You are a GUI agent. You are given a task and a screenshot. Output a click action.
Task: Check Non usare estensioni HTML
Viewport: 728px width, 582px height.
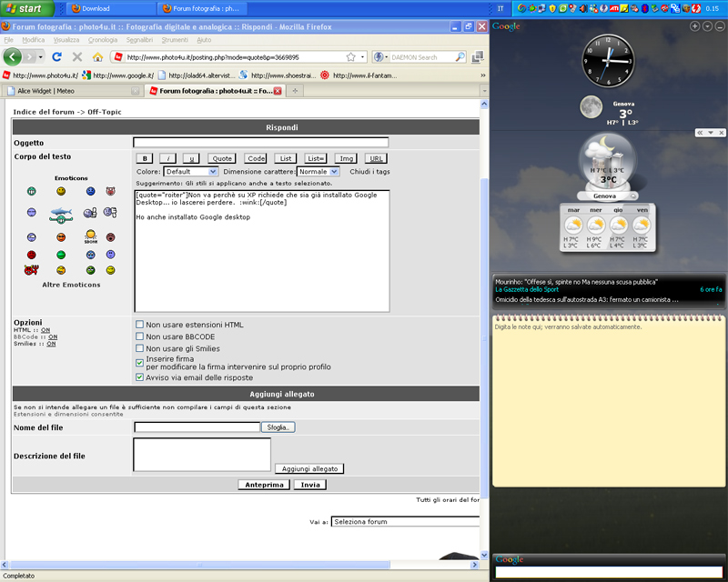[139, 324]
